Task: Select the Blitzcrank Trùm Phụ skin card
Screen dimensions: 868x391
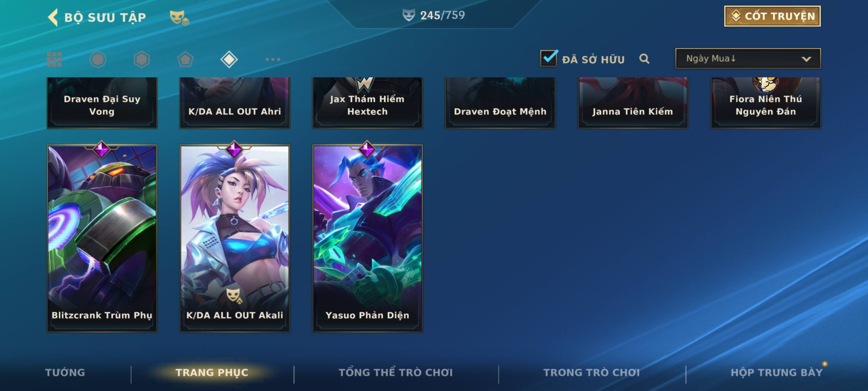Action: click(x=102, y=238)
